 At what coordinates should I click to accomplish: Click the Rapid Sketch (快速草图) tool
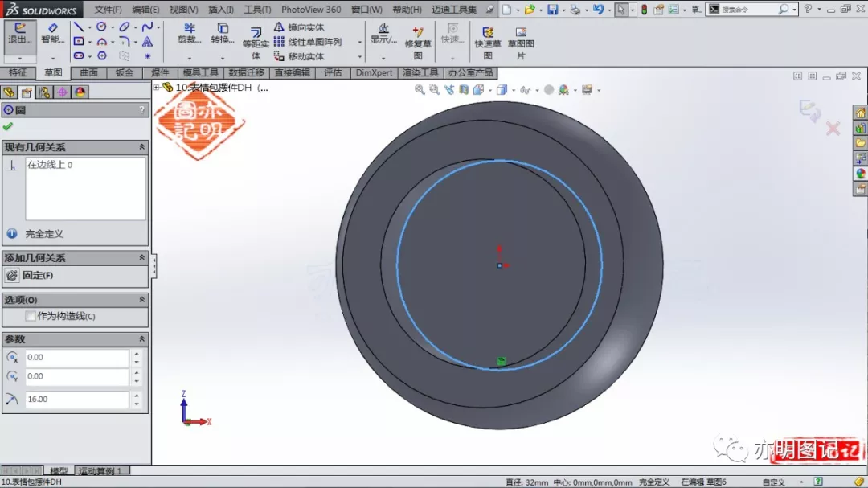point(488,43)
